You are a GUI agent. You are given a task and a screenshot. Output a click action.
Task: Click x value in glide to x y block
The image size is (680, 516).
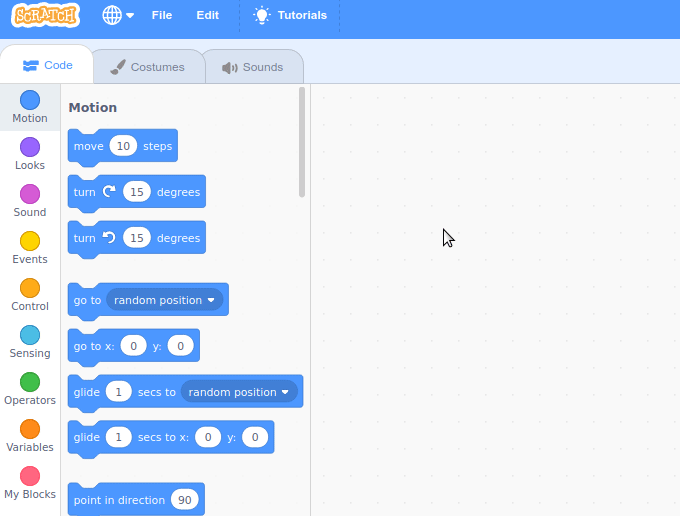pyautogui.click(x=208, y=437)
